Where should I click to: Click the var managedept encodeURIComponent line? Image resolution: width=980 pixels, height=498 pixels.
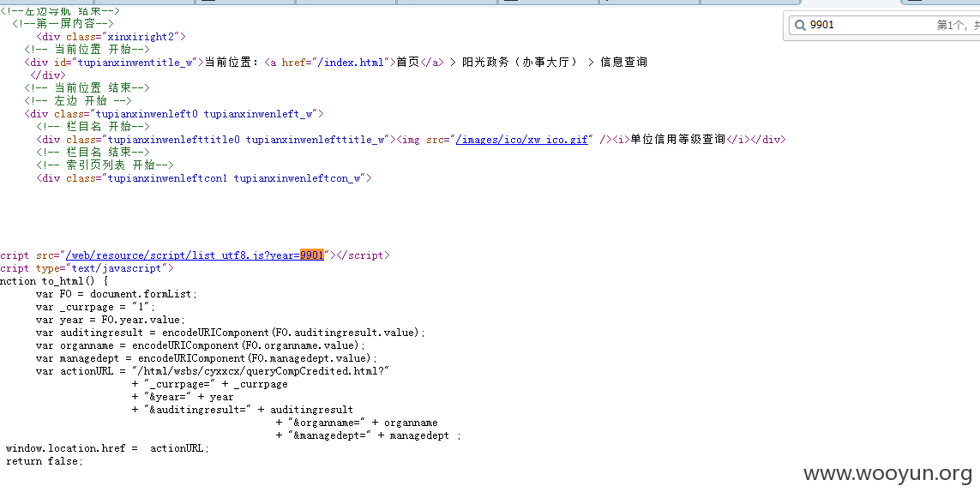click(x=207, y=358)
